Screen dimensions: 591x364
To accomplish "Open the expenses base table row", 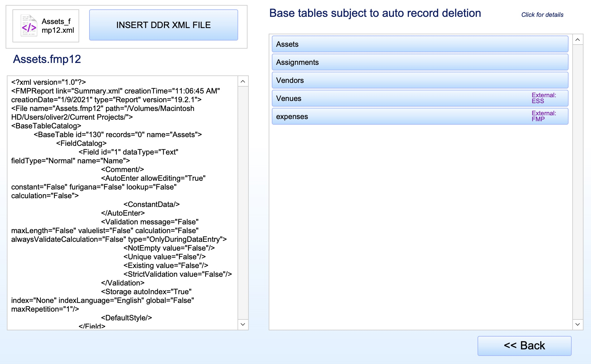I will [x=420, y=117].
